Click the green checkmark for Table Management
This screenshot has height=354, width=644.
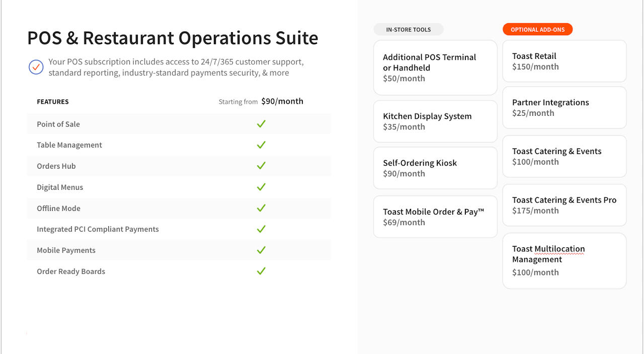pyautogui.click(x=261, y=145)
